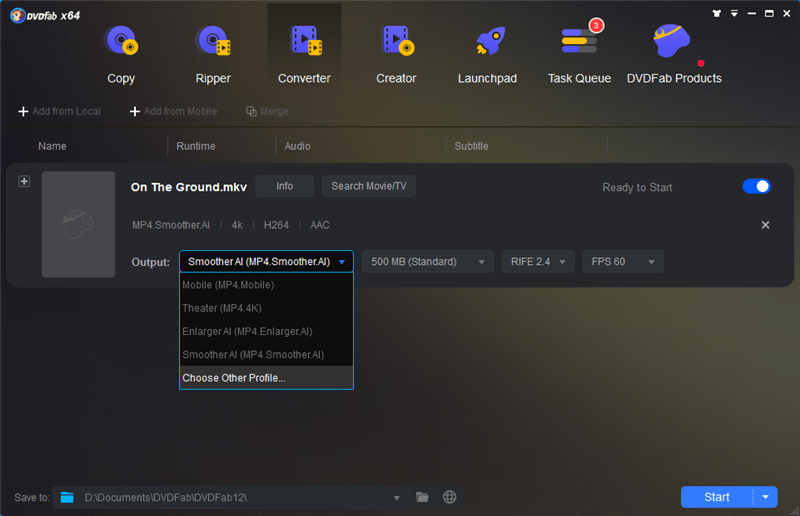Click Add from Mobile
Viewport: 800px width, 516px height.
click(x=173, y=111)
